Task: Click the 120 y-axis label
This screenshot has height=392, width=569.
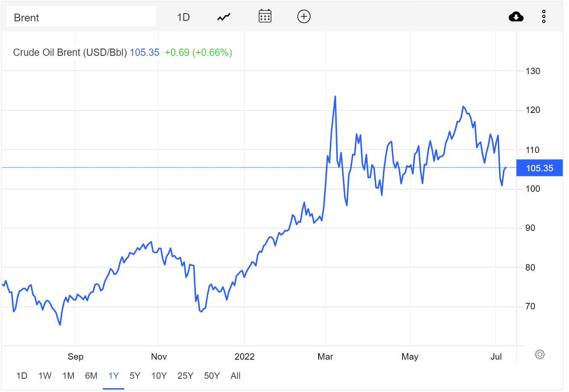Action: click(533, 110)
